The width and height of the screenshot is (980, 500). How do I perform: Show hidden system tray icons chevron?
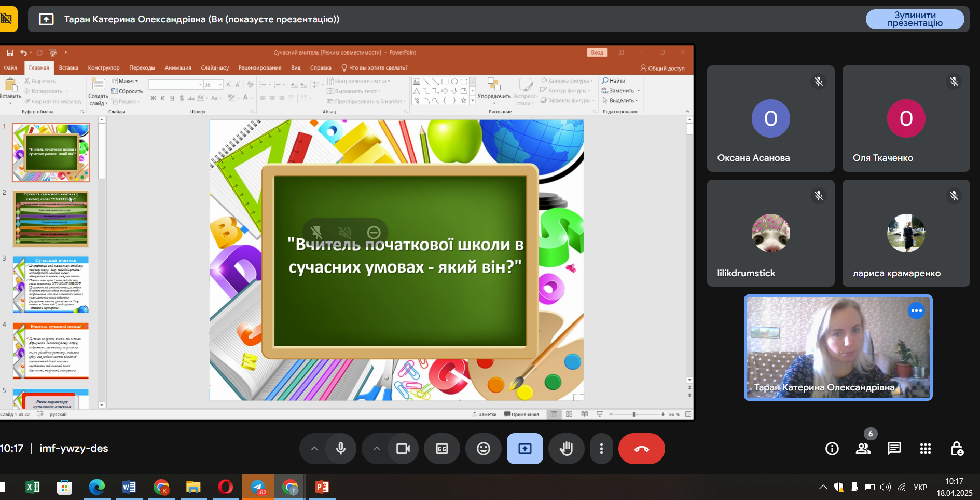(x=823, y=487)
